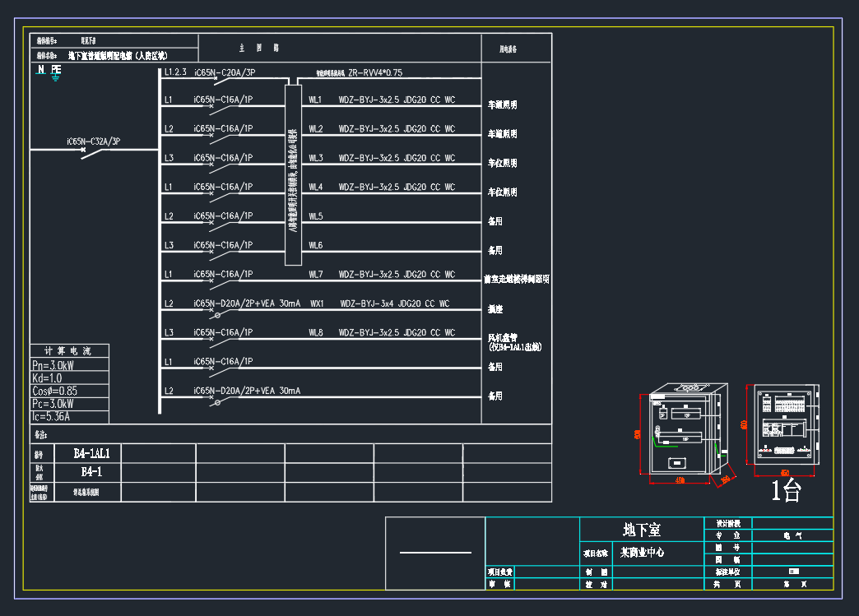This screenshot has height=616, width=859.
Task: Select the ZR-RVV4*0.75 cable text
Action: (x=375, y=72)
